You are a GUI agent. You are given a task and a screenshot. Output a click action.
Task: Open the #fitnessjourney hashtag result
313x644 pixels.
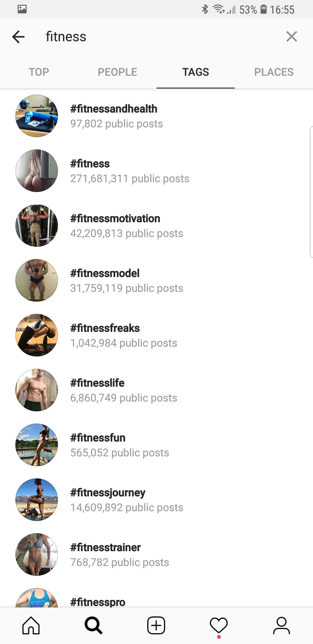(108, 500)
